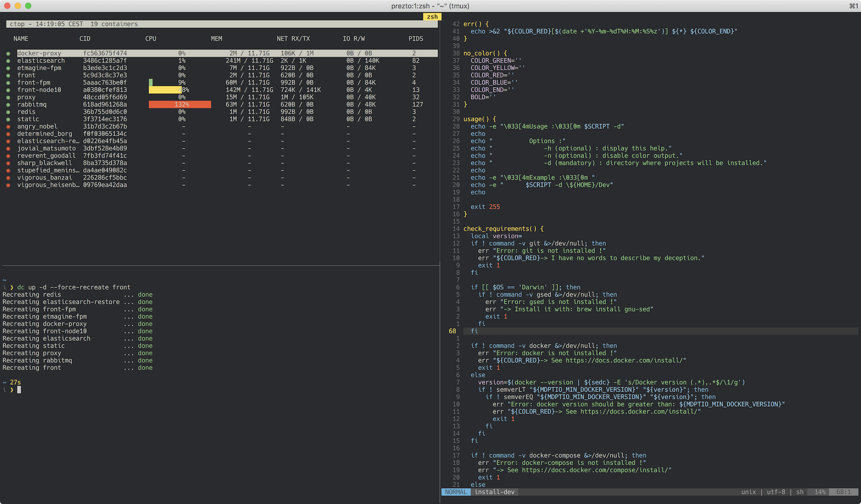The width and height of the screenshot is (861, 504).
Task: Click green status dot for docker-proxy
Action: 8,53
